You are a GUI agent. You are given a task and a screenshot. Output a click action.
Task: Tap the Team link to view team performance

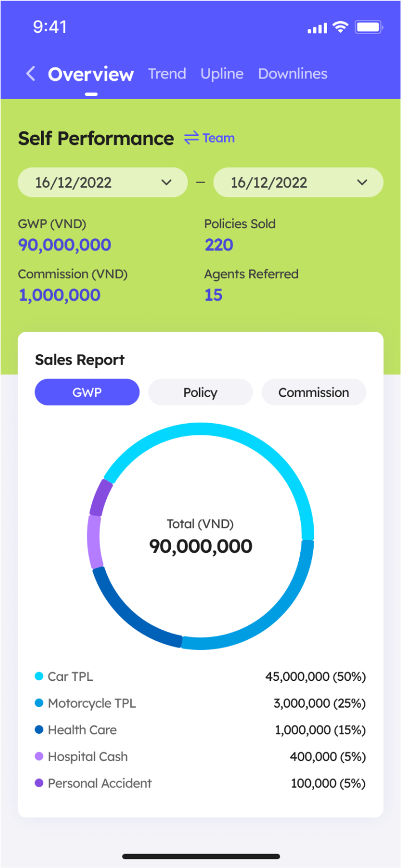coord(219,138)
